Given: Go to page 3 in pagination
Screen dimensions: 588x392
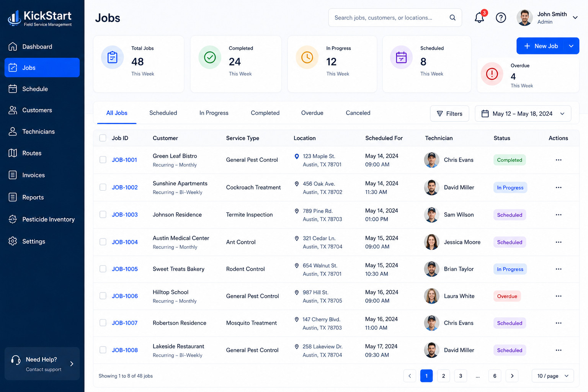Looking at the screenshot, I should pyautogui.click(x=461, y=376).
